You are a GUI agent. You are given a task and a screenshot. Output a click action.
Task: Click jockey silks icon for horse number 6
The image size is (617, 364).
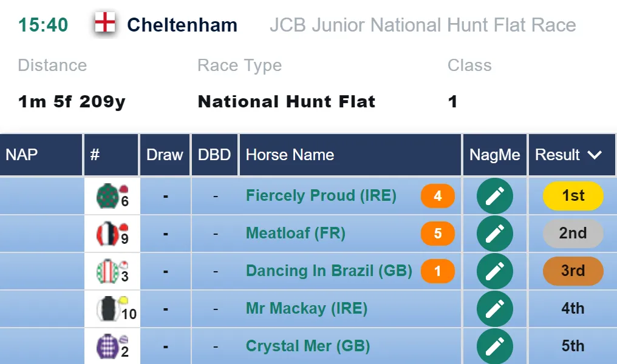click(107, 196)
